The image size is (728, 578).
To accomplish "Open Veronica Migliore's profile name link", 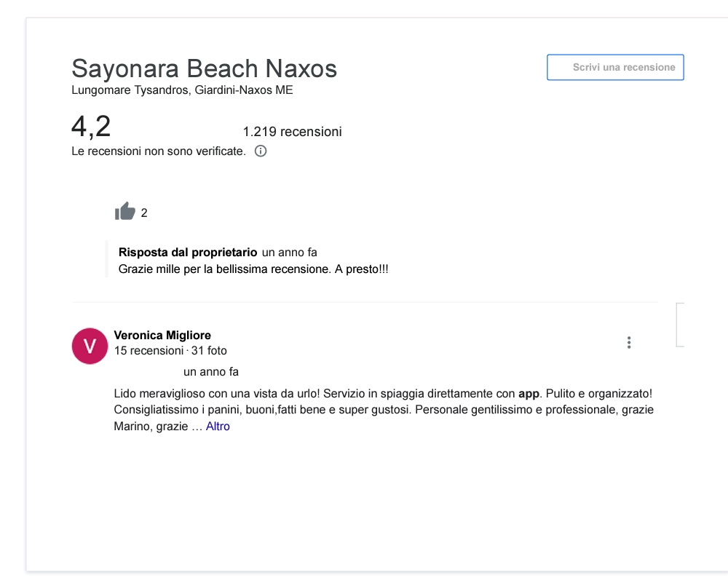I will pos(162,335).
